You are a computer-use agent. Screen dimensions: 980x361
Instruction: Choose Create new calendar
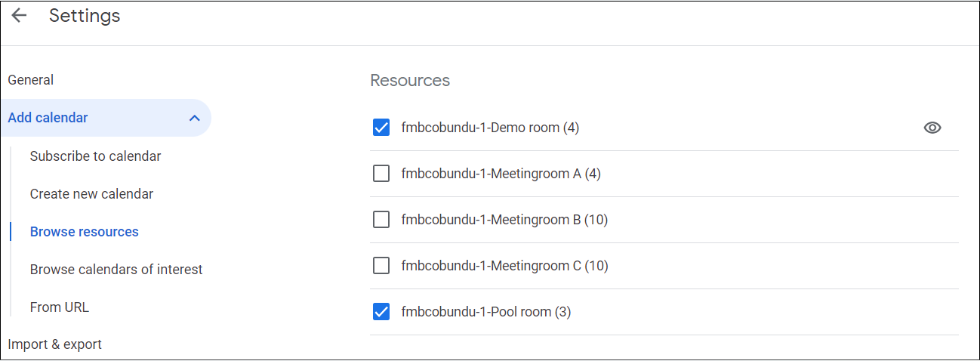tap(91, 194)
